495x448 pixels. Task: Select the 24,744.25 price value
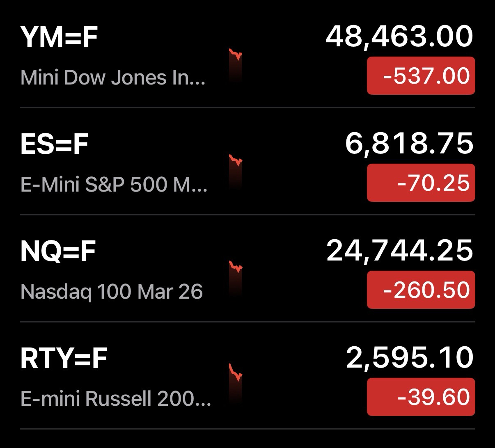[399, 251]
